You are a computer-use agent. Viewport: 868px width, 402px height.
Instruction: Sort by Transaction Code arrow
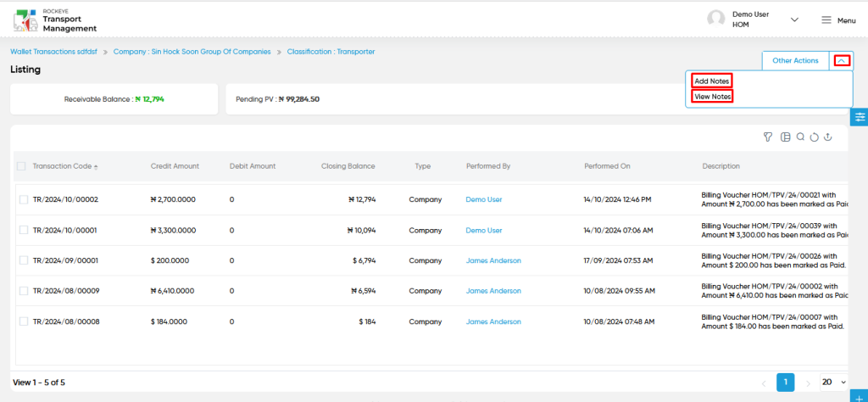coord(96,167)
